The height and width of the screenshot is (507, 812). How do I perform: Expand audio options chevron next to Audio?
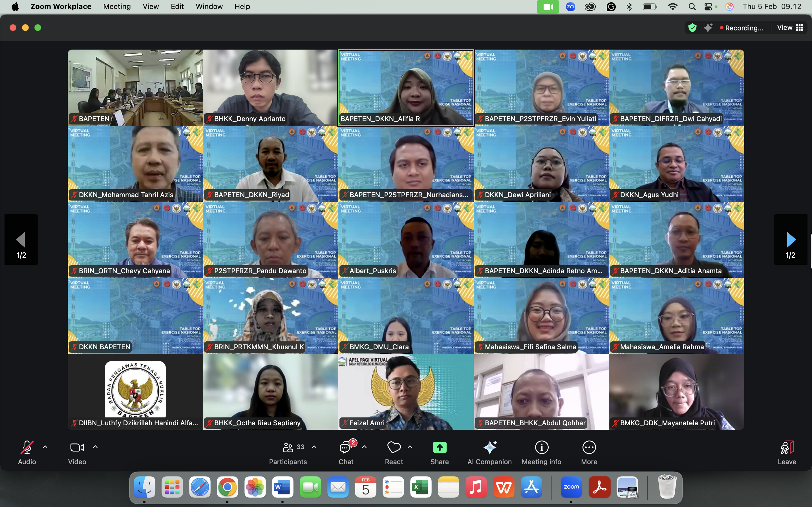coord(45,447)
